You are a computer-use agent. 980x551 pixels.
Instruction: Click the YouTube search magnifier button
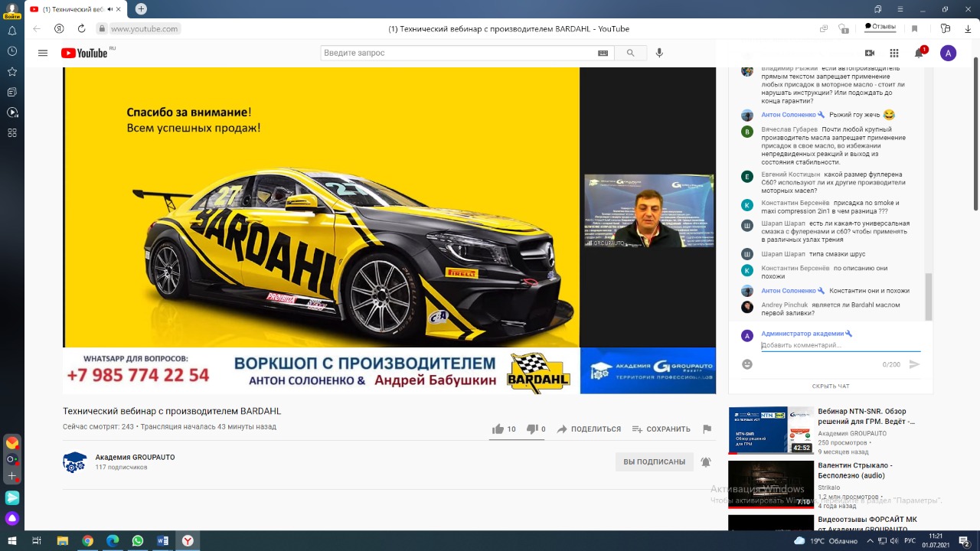pyautogui.click(x=630, y=53)
